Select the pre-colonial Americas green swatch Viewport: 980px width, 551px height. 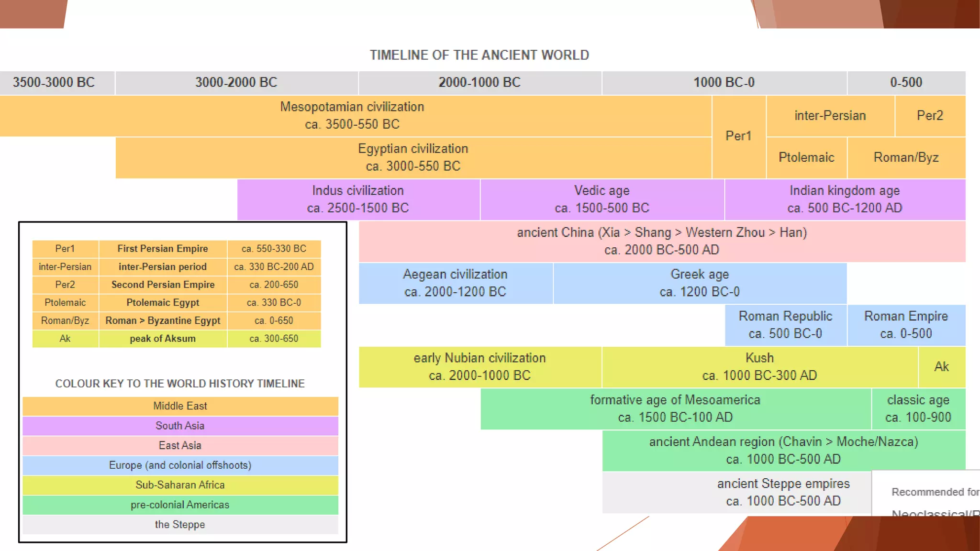(180, 505)
